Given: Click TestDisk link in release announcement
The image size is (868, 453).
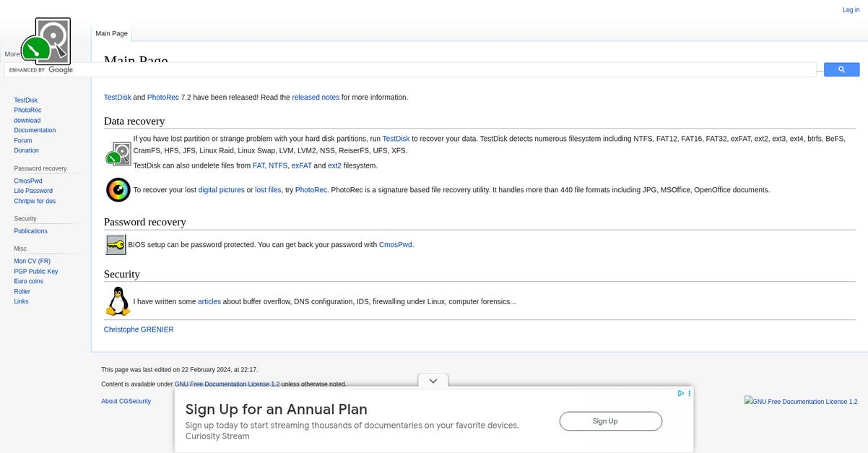Looking at the screenshot, I should (118, 98).
